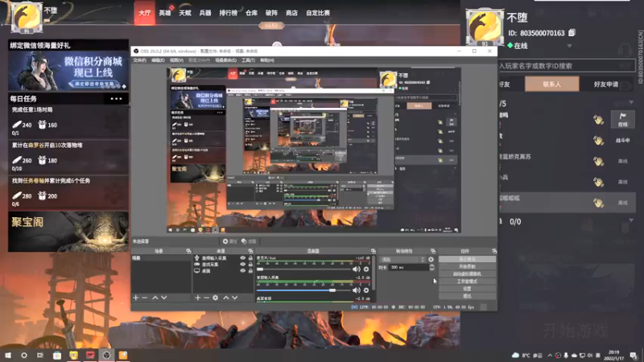Lock the 桌面 source
This screenshot has width=644, height=362.
point(250,271)
